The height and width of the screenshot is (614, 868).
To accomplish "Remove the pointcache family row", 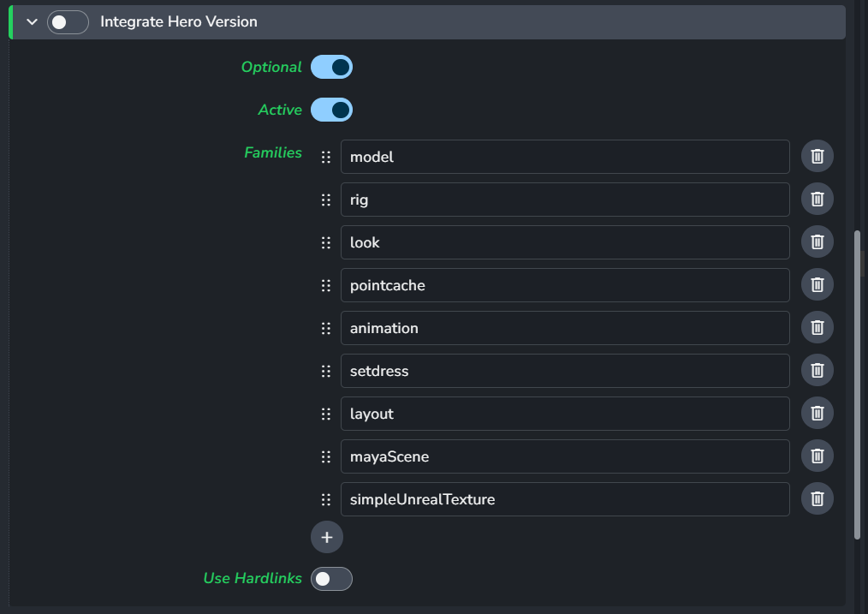I will [817, 285].
